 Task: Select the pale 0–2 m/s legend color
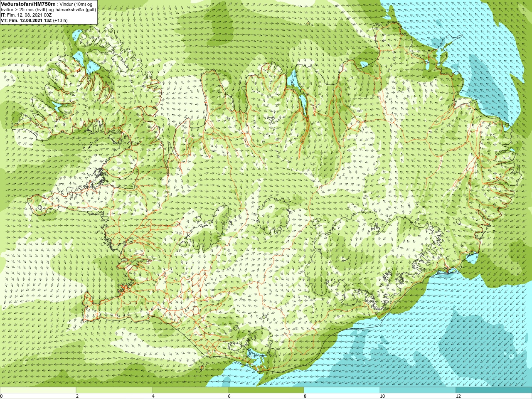(x=38, y=390)
